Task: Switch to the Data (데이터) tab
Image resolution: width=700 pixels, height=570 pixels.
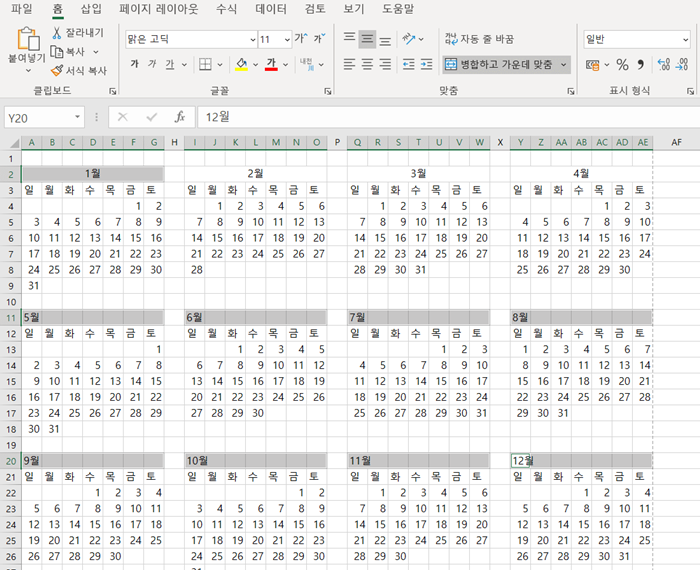Action: [x=271, y=8]
